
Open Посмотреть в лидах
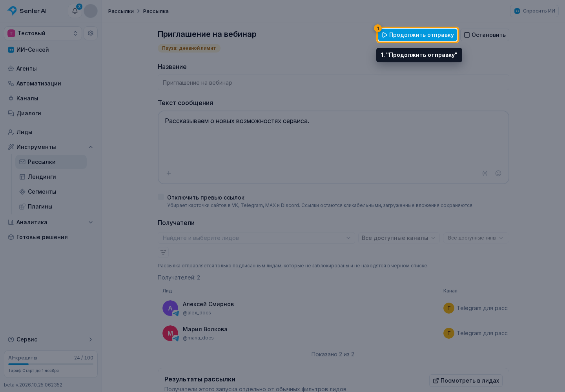click(466, 381)
